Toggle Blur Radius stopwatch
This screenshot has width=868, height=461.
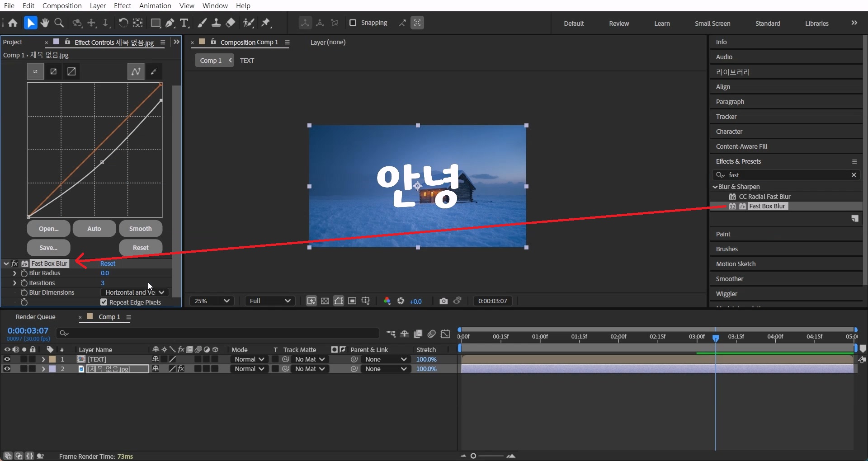click(24, 273)
